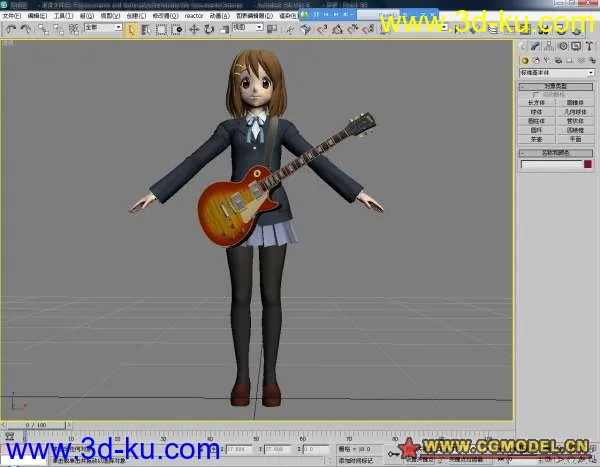Screen dimensions: 600x467
Task: Open the Motion command panel tab
Action: (563, 47)
